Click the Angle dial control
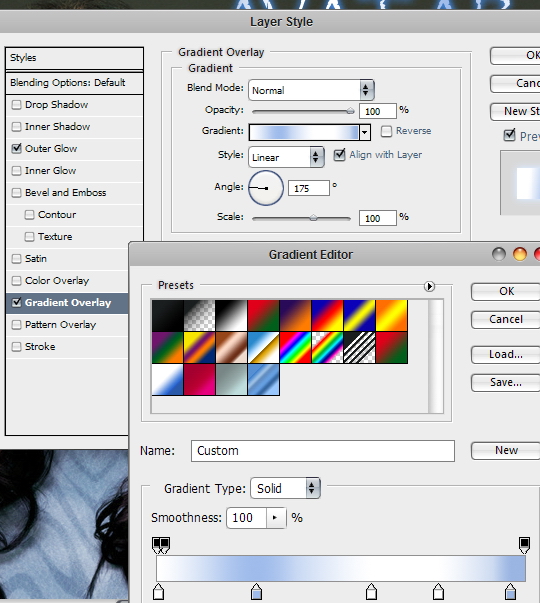The image size is (540, 603). tap(266, 188)
